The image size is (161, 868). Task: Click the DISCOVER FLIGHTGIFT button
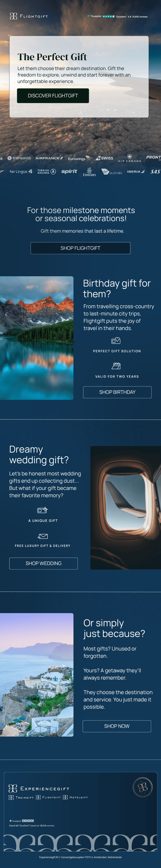(x=53, y=96)
